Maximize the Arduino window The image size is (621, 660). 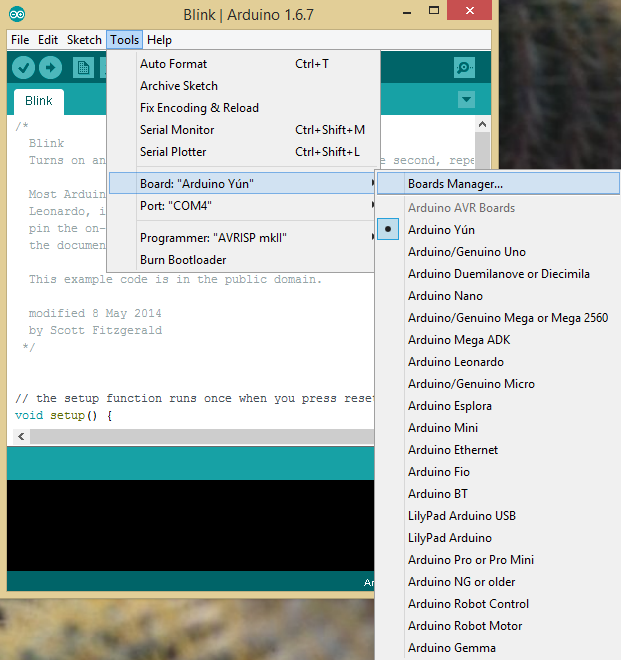434,11
